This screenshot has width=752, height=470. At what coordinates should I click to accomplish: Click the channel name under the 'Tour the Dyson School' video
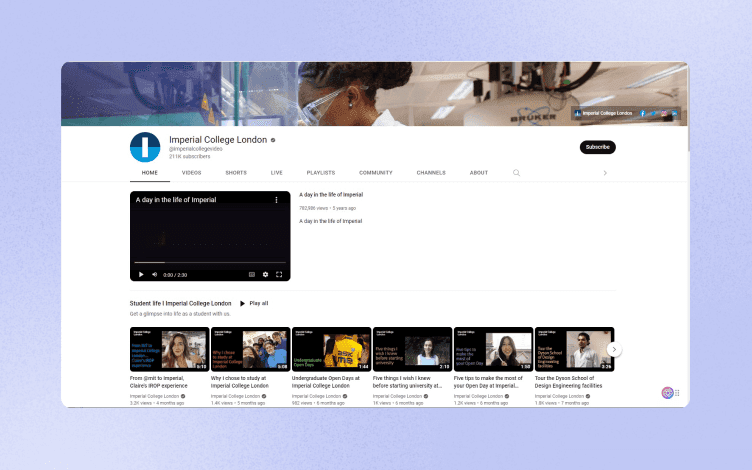click(x=559, y=397)
